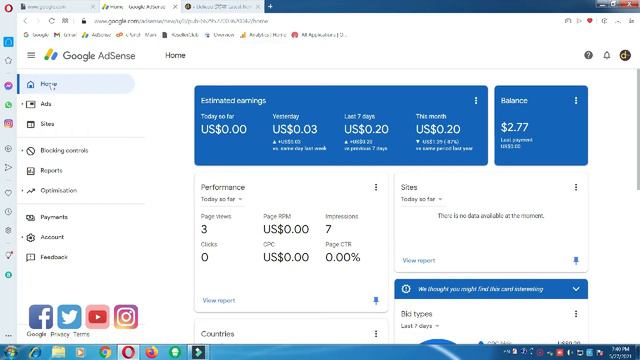
Task: Toggle the pin on Sites card
Action: pos(576,260)
